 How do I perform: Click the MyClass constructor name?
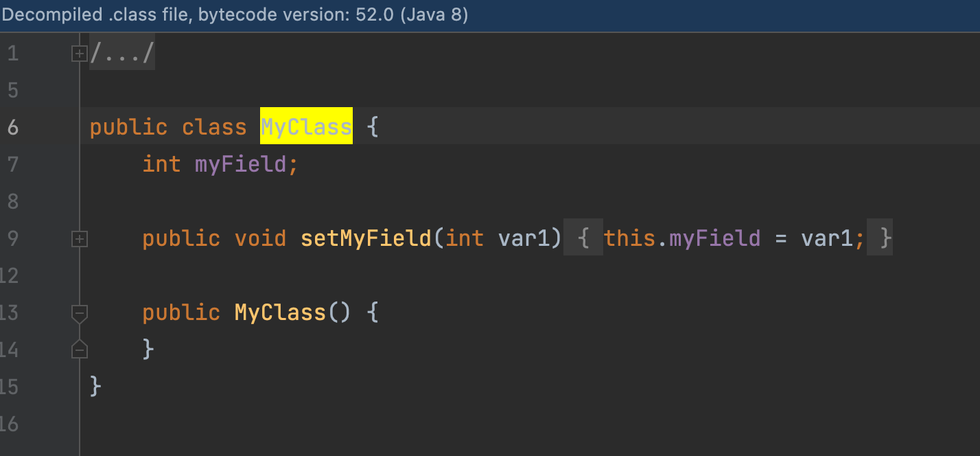(280, 312)
